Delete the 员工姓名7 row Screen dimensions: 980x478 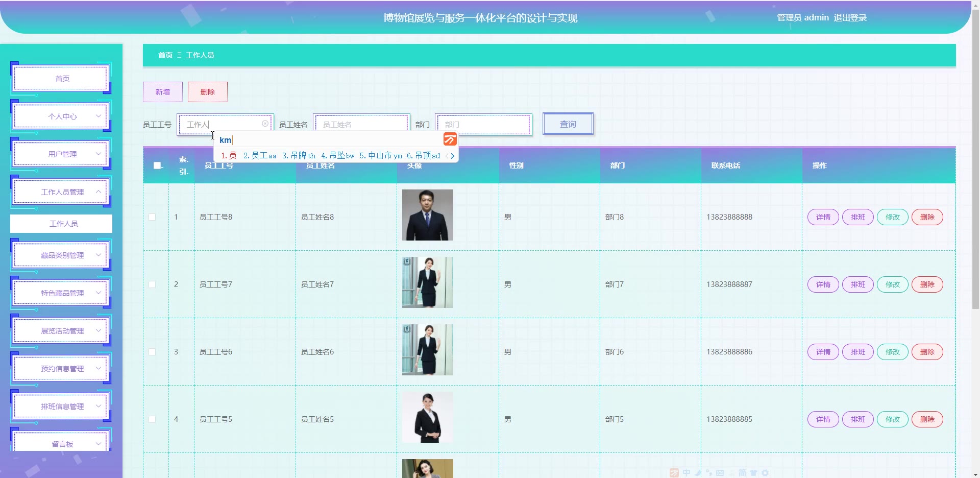[x=927, y=284]
